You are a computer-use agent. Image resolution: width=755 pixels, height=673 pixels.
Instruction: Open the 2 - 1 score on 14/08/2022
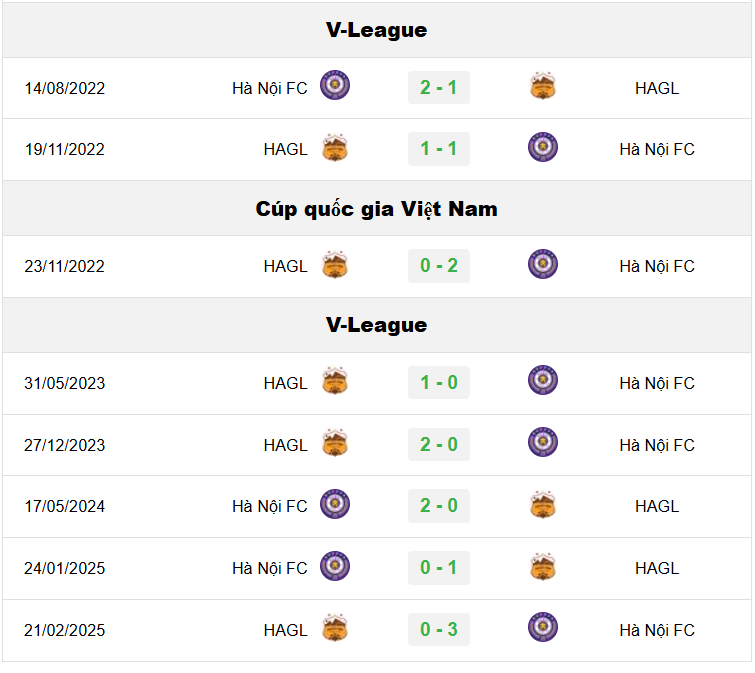click(439, 88)
